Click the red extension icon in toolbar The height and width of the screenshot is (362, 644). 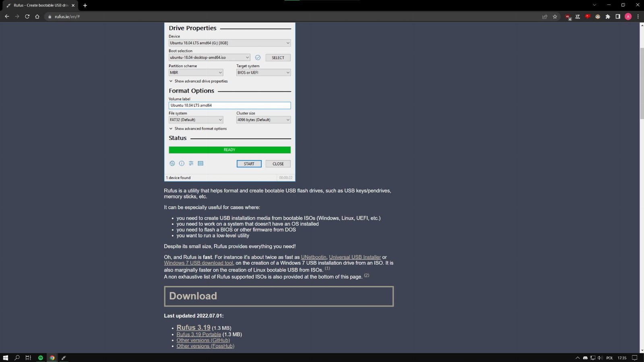[588, 16]
